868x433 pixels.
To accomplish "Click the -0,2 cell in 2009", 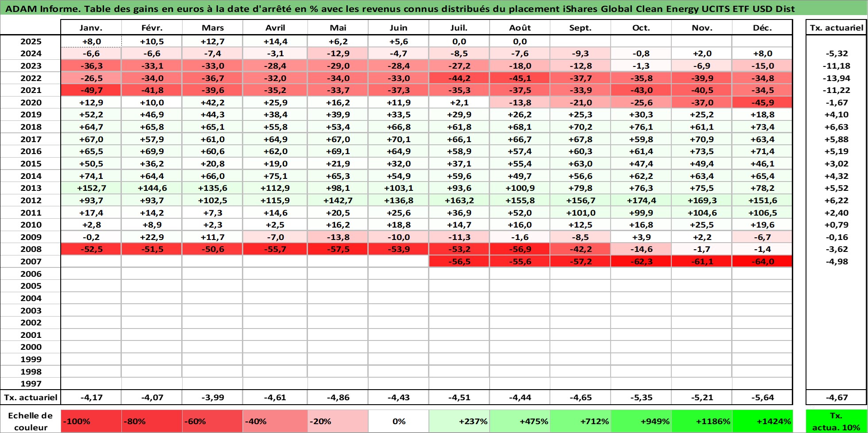I will [91, 237].
